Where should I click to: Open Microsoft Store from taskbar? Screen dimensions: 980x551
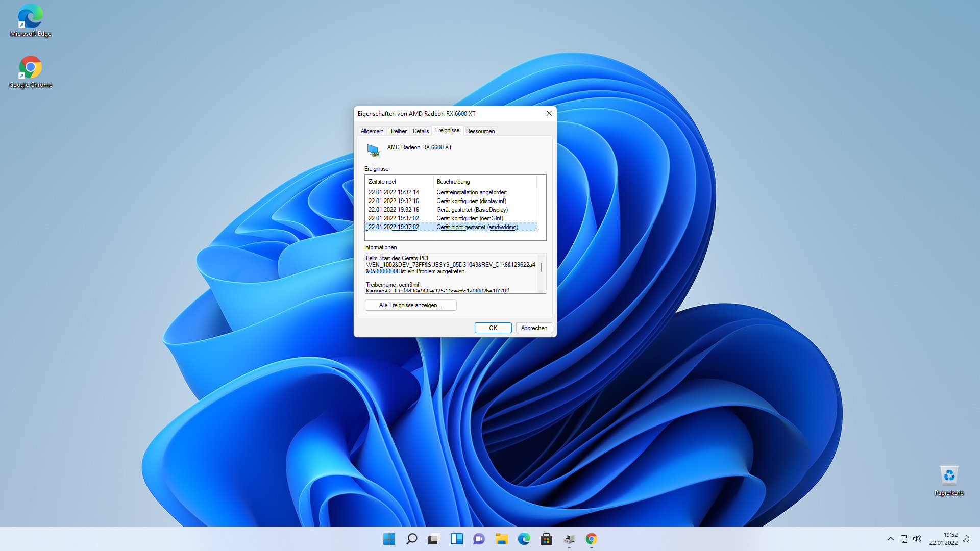click(546, 539)
